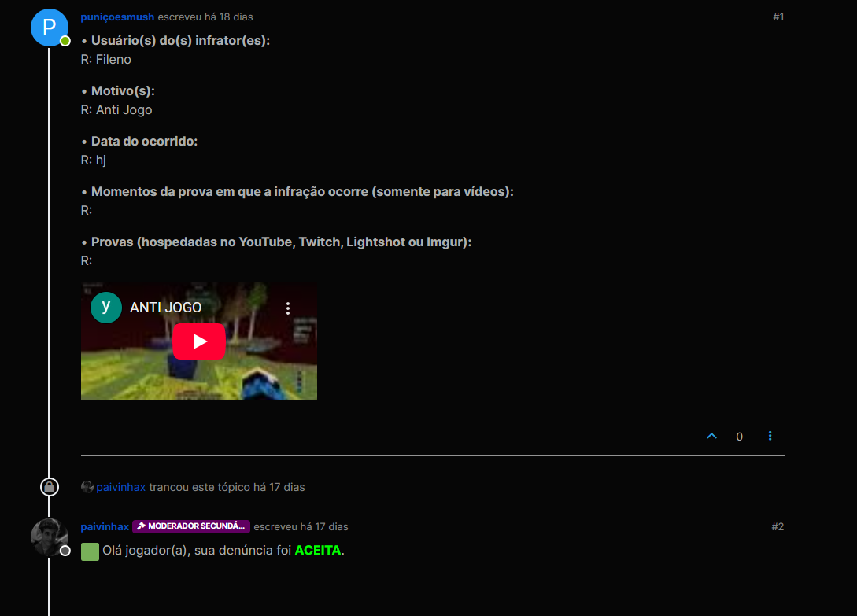Click the 'Provas (hospedadas no YouTube...' heading
Screen dimensions: 857x616
point(281,242)
